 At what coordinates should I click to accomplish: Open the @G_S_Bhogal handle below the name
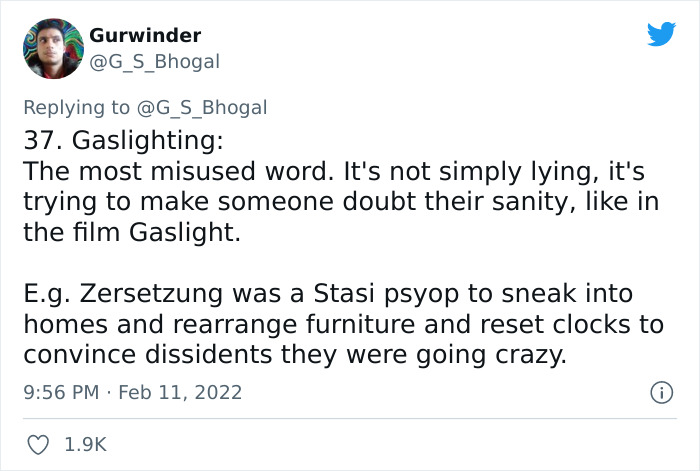(155, 61)
